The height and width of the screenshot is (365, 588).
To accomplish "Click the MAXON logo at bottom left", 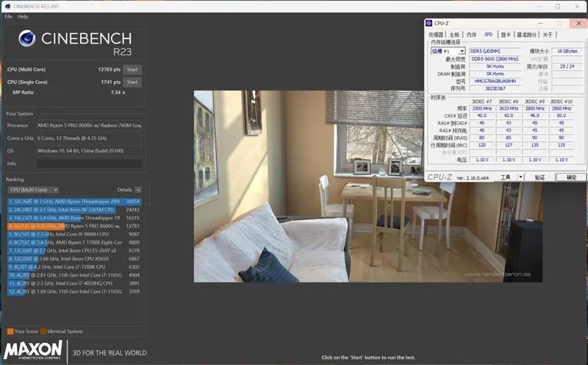I will click(x=33, y=349).
